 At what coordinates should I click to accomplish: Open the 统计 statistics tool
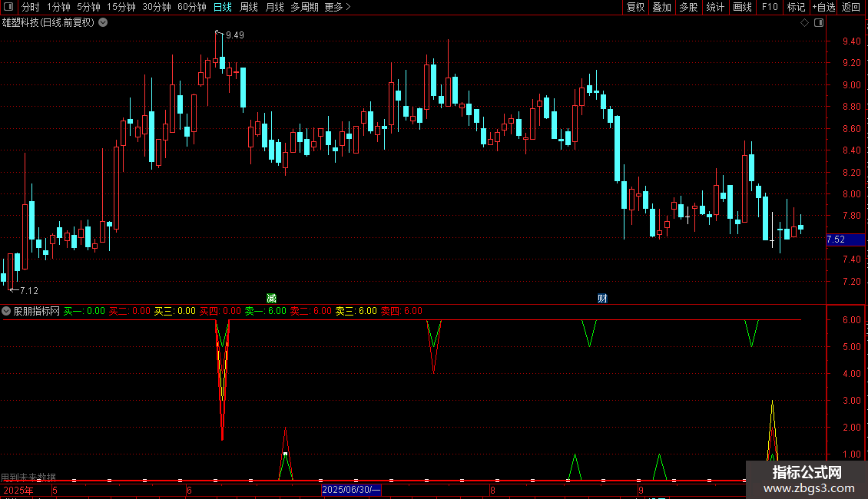click(x=715, y=7)
